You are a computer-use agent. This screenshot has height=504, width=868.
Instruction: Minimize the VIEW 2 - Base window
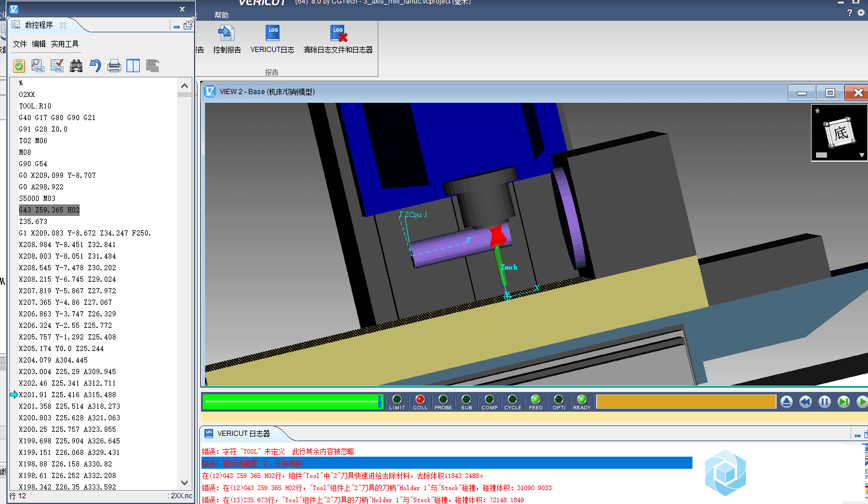pos(802,93)
